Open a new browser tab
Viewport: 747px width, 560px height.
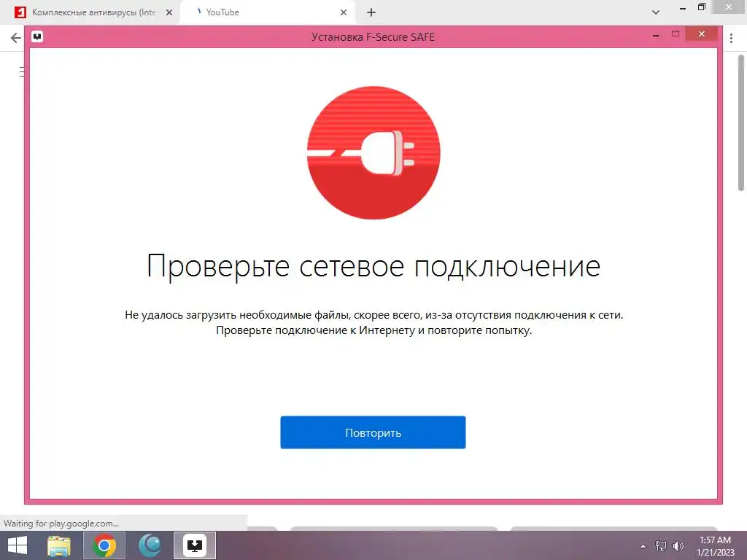[371, 13]
